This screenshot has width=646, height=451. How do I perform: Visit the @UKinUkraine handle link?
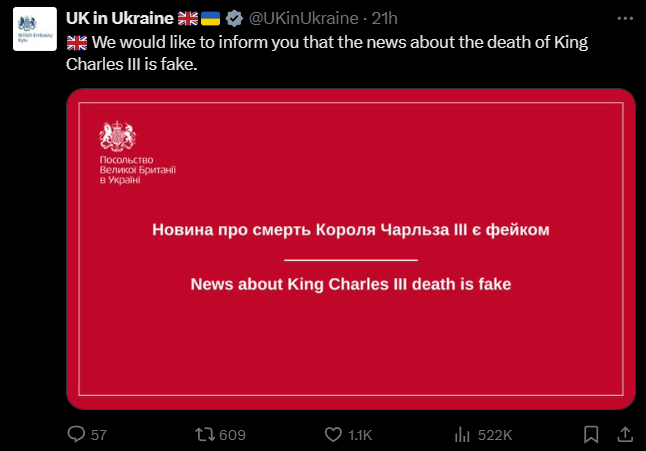(303, 18)
